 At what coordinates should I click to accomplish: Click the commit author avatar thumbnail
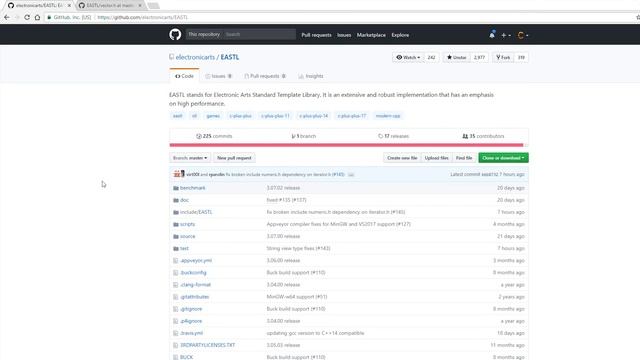coord(179,174)
